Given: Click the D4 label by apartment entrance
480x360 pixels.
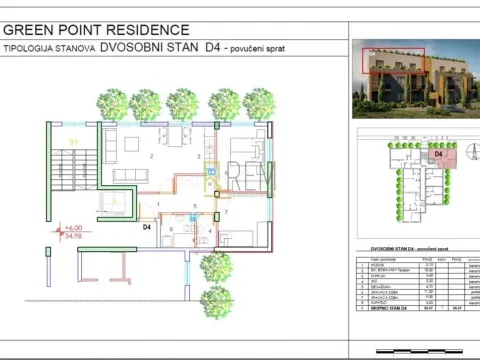Looking at the screenshot, I should (147, 227).
